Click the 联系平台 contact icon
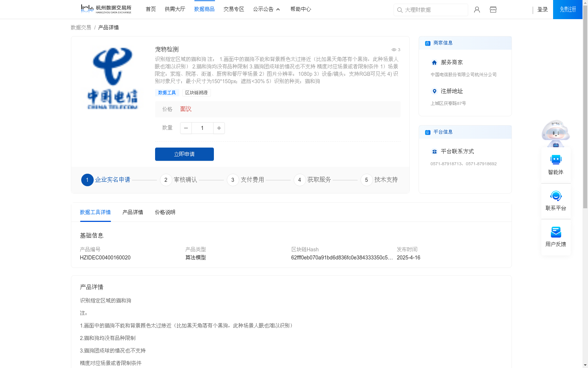The width and height of the screenshot is (588, 368). [556, 196]
